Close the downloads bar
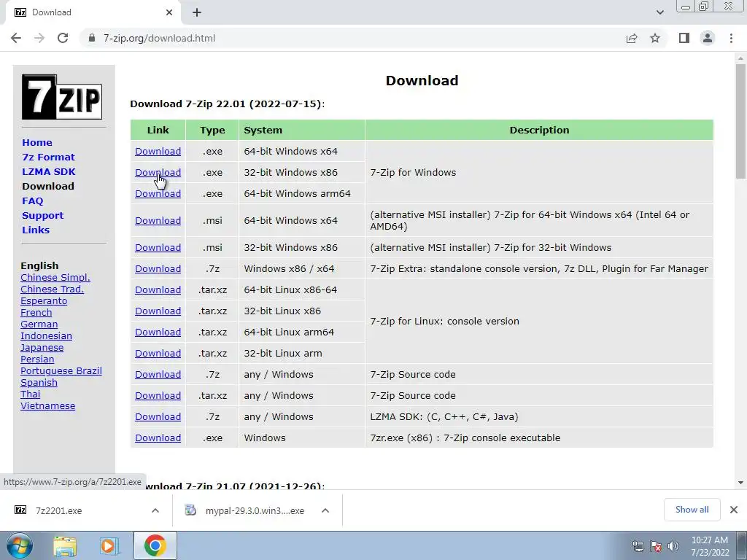This screenshot has height=560, width=747. pyautogui.click(x=734, y=510)
